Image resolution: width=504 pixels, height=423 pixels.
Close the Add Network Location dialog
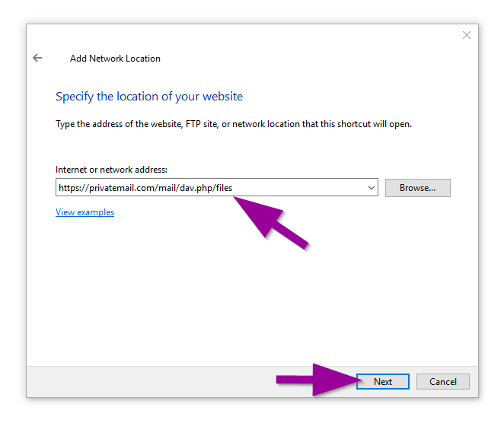click(x=467, y=35)
